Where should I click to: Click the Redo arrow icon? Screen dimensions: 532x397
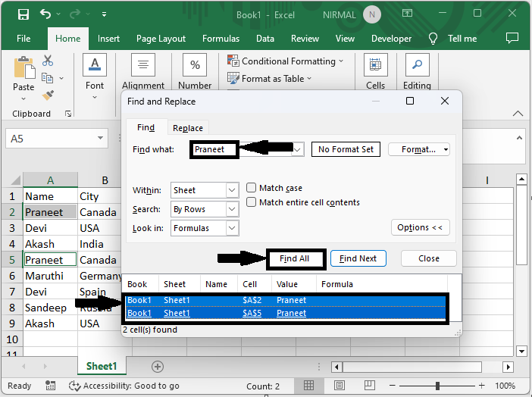click(74, 14)
